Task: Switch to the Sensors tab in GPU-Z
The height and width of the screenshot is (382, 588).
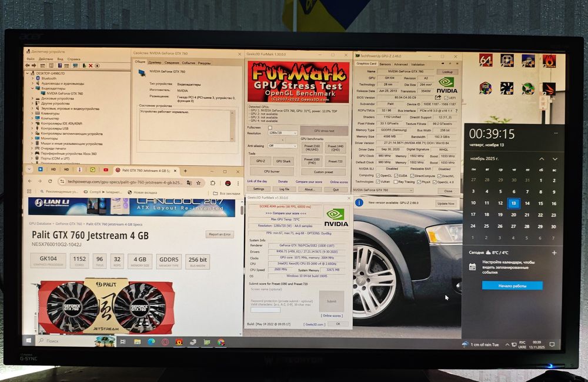Action: click(385, 64)
